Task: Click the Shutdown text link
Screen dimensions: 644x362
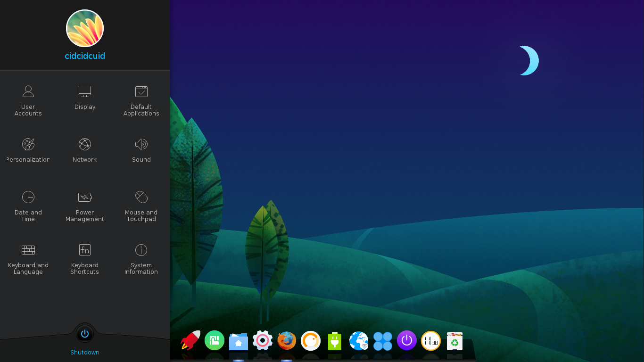Action: tap(84, 352)
